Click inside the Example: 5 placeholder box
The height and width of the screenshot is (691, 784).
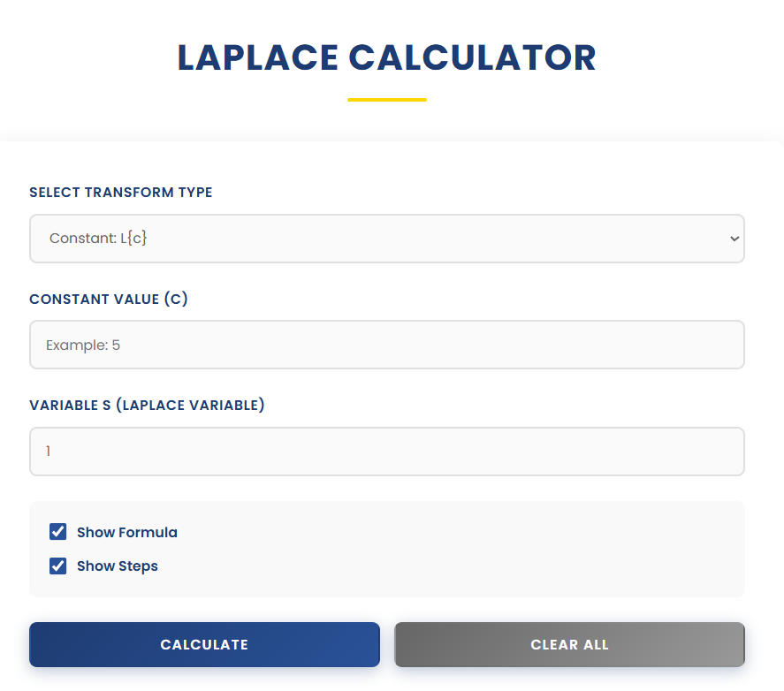[x=386, y=345]
